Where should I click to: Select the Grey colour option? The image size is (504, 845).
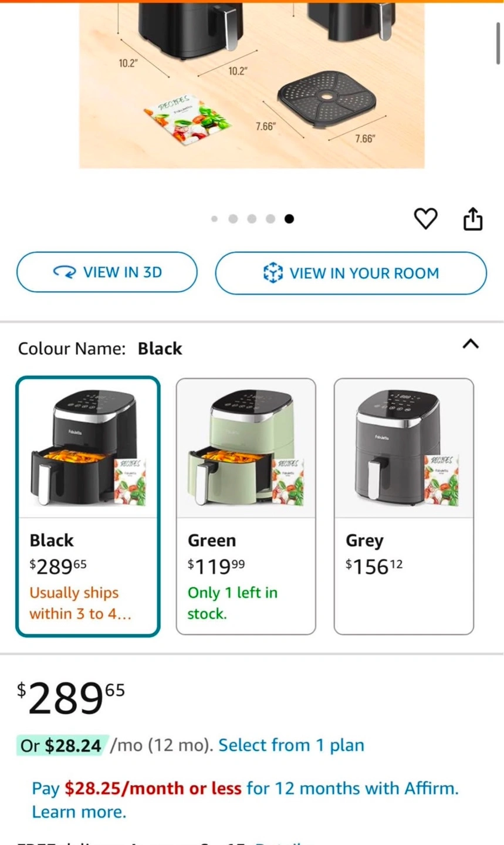pos(404,506)
